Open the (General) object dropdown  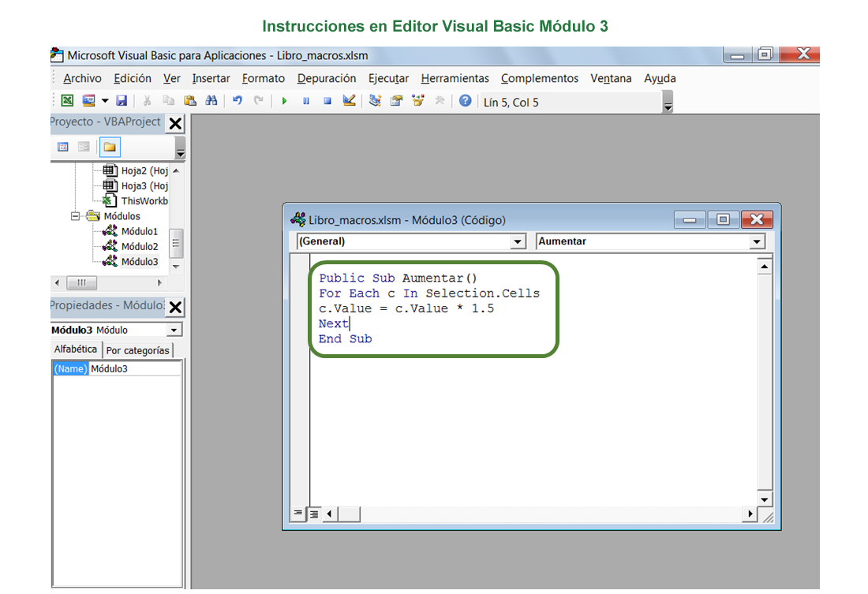(x=518, y=241)
